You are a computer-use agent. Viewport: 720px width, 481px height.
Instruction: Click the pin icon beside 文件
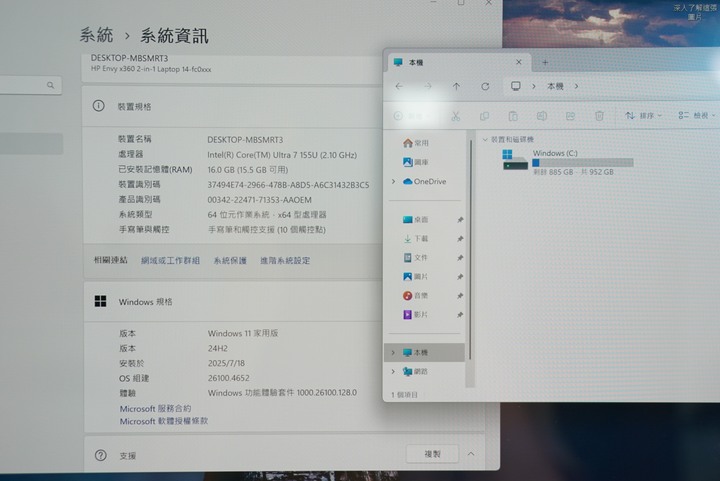(x=460, y=258)
